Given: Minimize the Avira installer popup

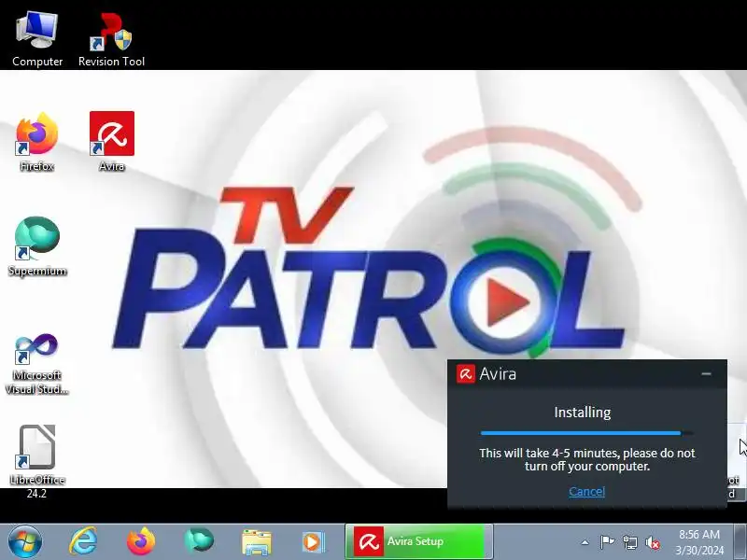Looking at the screenshot, I should 706,374.
